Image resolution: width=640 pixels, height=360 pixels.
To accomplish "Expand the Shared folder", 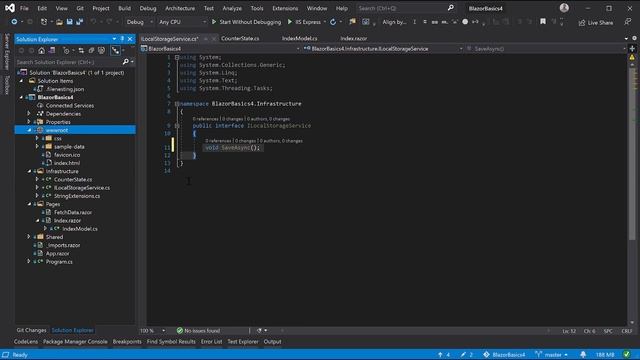I will [29, 237].
